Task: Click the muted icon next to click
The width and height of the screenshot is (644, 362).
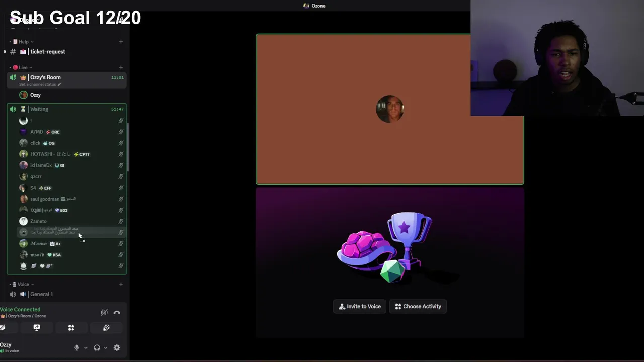Action: coord(121,143)
